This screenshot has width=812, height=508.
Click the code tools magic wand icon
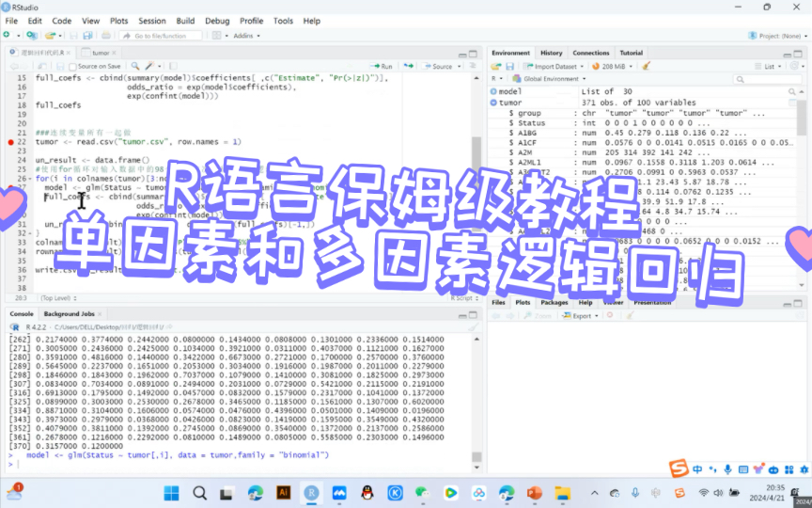150,66
